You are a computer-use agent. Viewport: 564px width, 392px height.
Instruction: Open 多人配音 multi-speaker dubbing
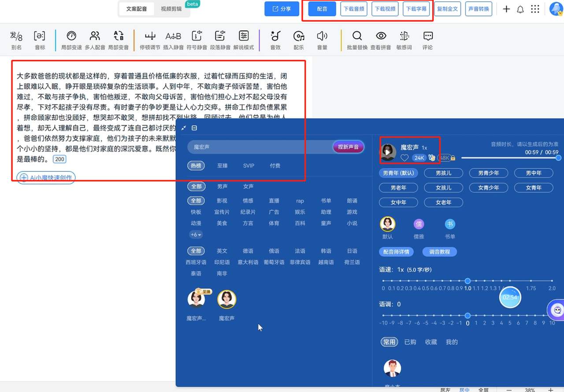95,40
